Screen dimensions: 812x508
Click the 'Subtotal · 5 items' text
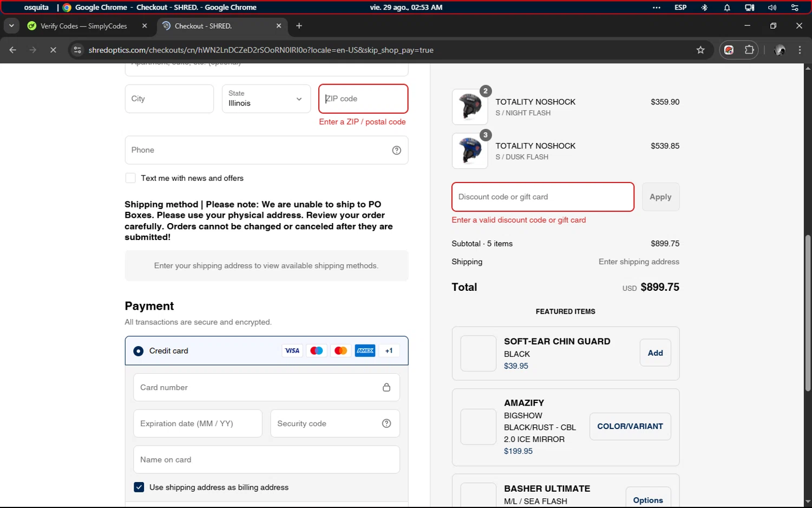[x=482, y=244]
